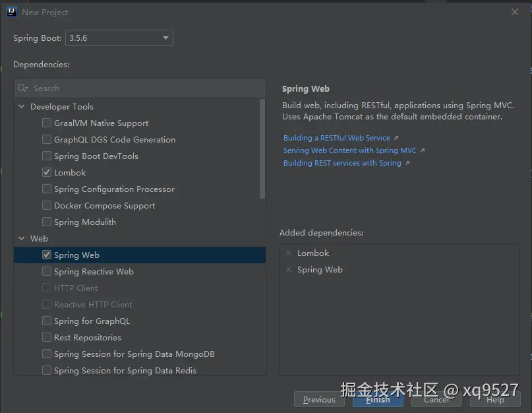Check Spring Session for Spring Data MongoDB
532x413 pixels.
47,354
